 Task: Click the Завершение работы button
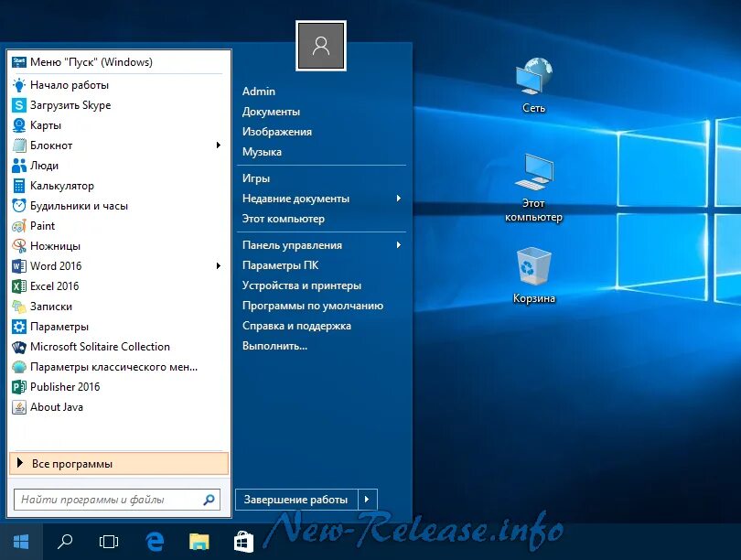[296, 500]
